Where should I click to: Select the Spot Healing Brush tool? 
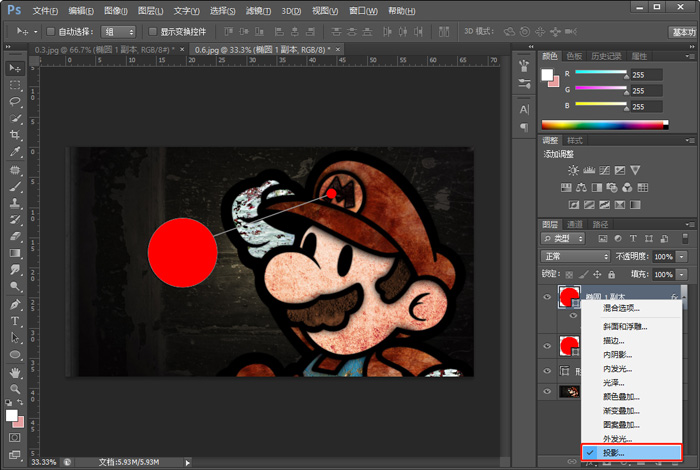pos(15,170)
